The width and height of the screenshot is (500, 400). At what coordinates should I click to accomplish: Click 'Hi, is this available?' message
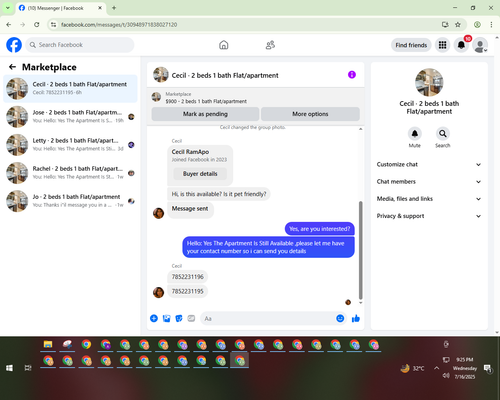click(x=219, y=194)
